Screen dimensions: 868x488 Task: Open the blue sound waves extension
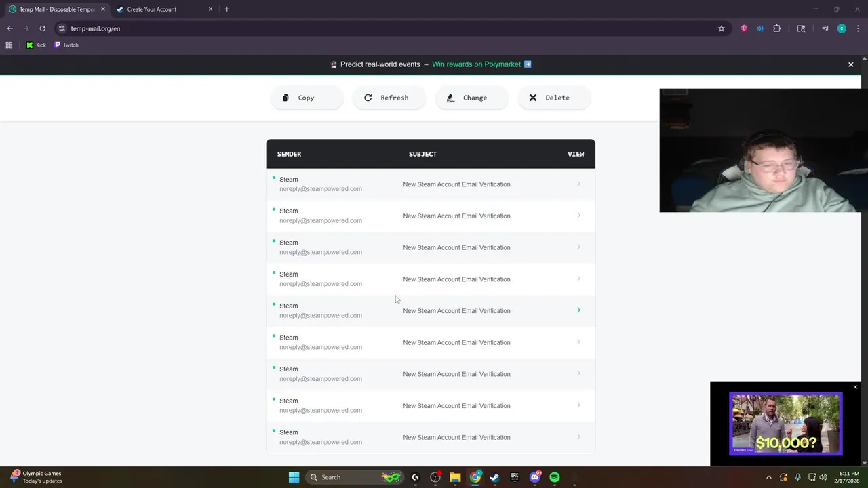coord(760,28)
